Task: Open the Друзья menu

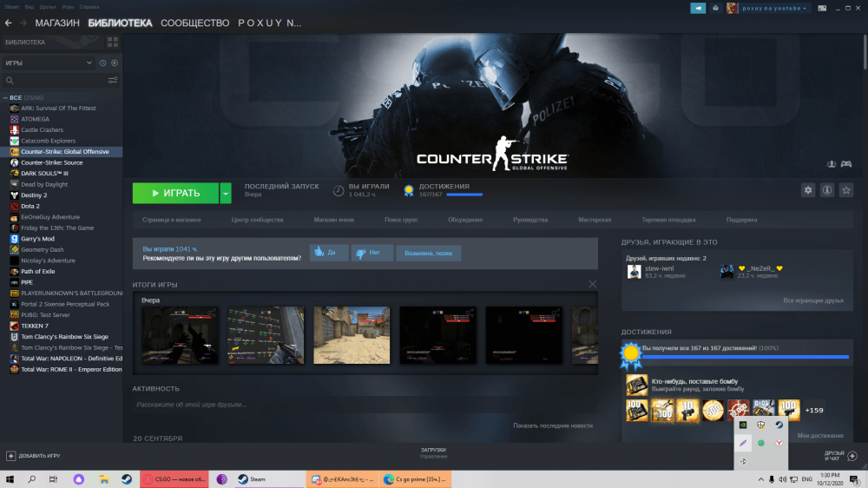Action: (x=48, y=7)
